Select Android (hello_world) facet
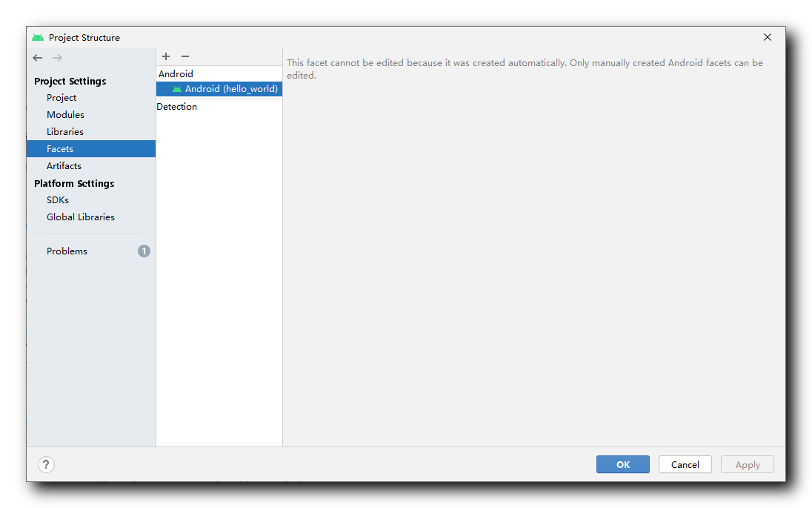Screen dimensions: 812x508 click(219, 89)
